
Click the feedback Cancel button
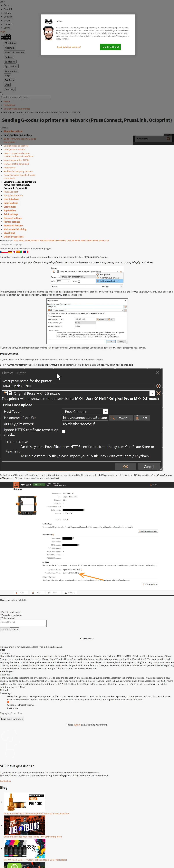(x=14, y=629)
